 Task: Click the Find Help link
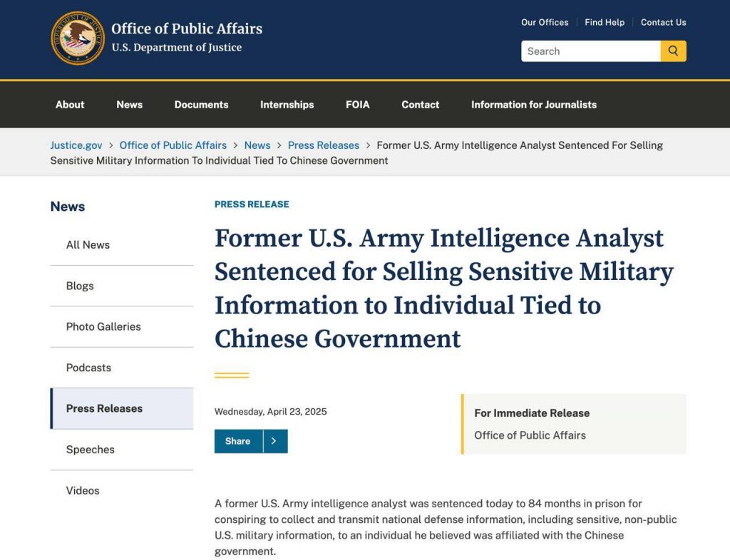(x=605, y=22)
